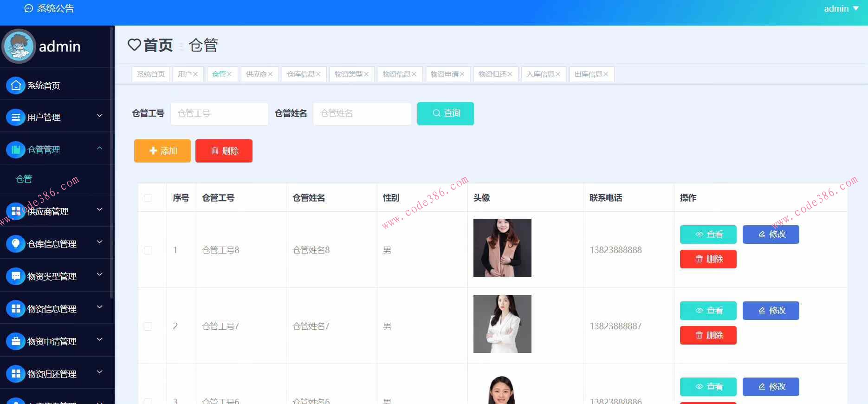Tick the select-all checkbox in table header

click(x=148, y=198)
